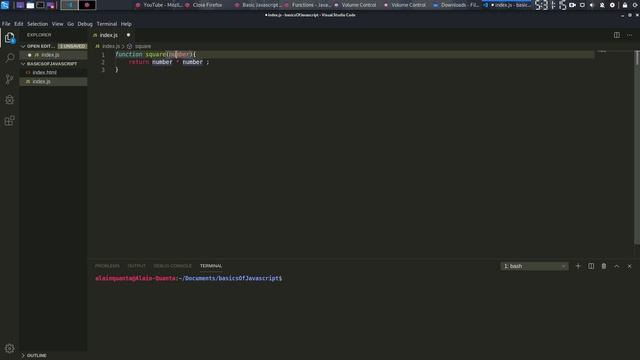Collapse the Open Editors section
The height and width of the screenshot is (360, 640).
(23, 47)
